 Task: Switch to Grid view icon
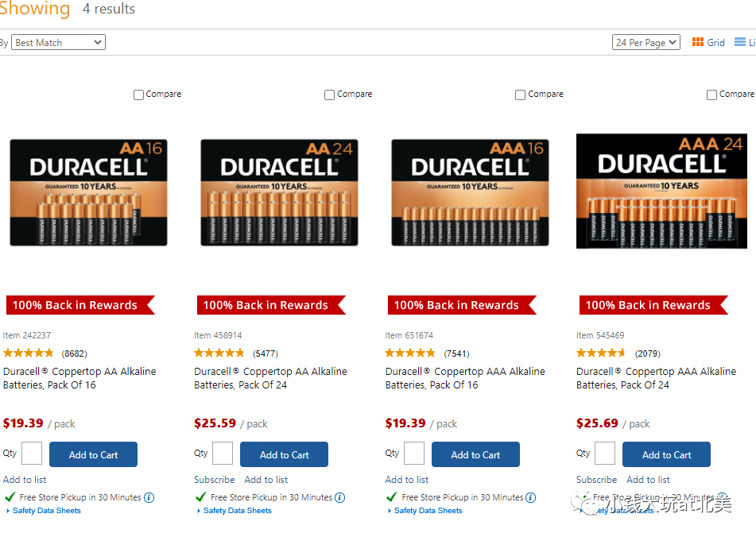pos(697,42)
